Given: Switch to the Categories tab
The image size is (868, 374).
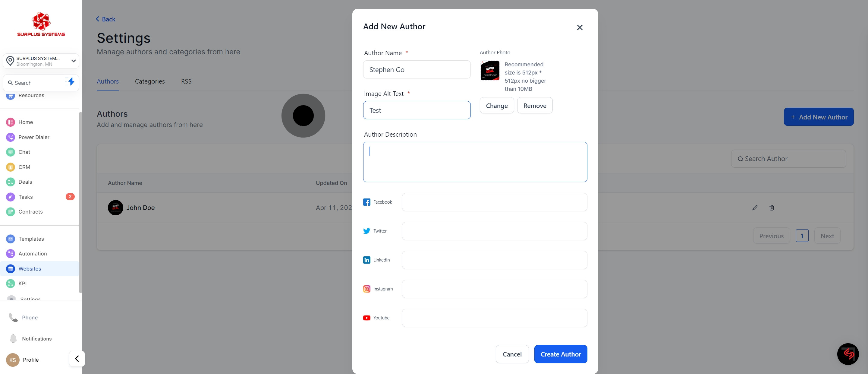Looking at the screenshot, I should 149,81.
